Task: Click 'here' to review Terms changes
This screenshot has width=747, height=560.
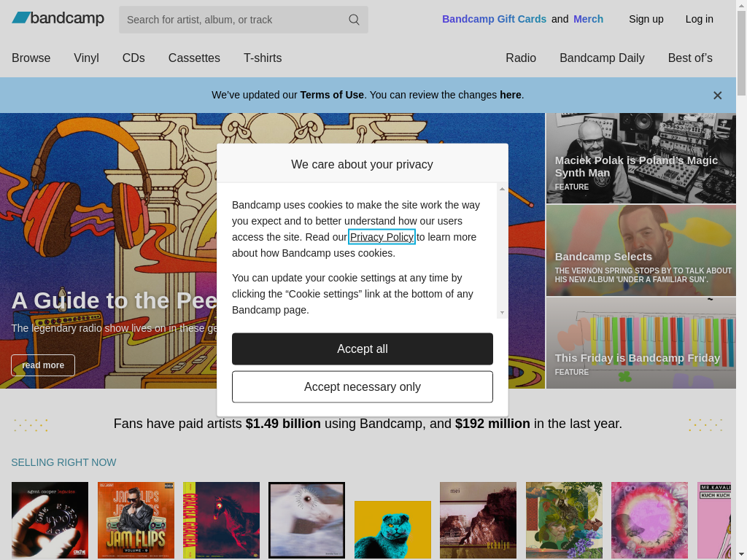Action: pos(510,95)
